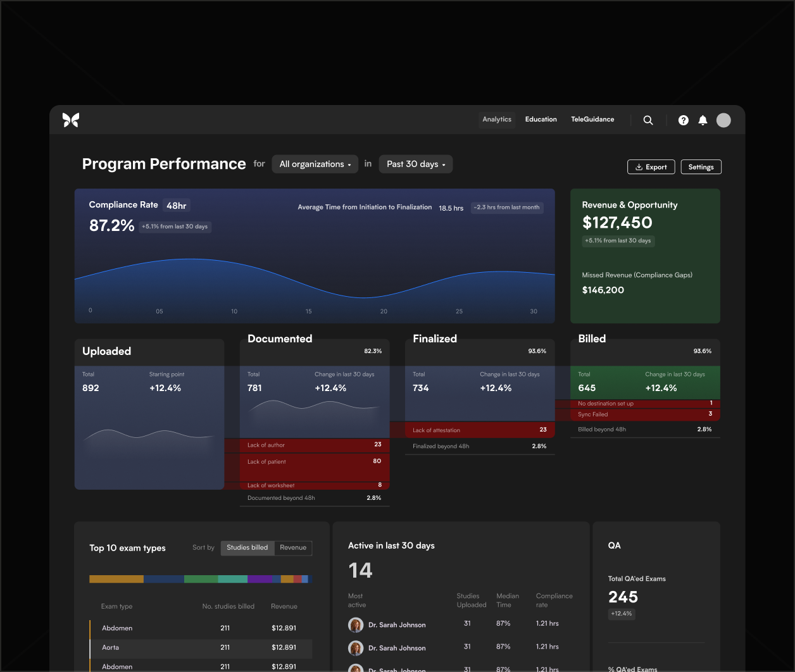Click the 48hr compliance badge
This screenshot has height=672, width=795.
click(177, 206)
